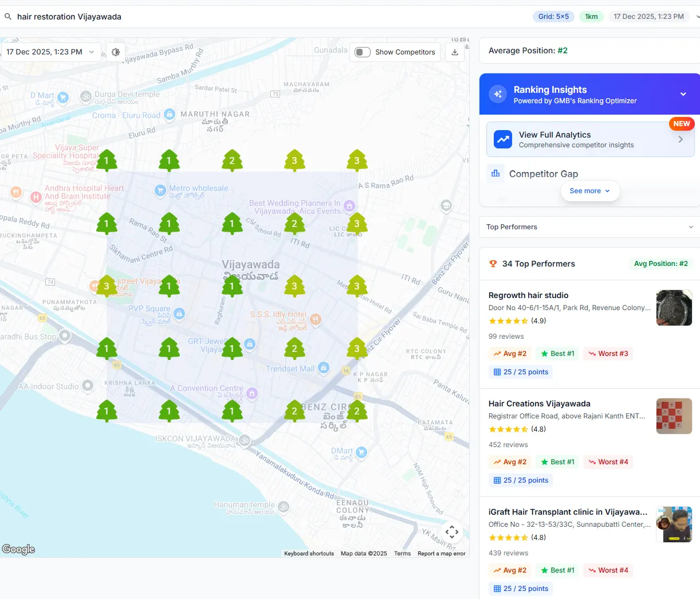
Task: Enable the Show Competitors toggle
Action: (x=363, y=52)
